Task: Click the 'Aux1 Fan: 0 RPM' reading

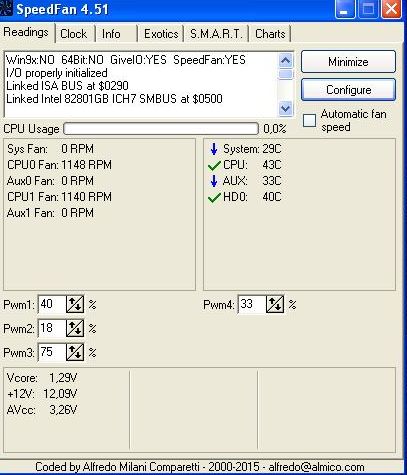Action: click(x=50, y=213)
